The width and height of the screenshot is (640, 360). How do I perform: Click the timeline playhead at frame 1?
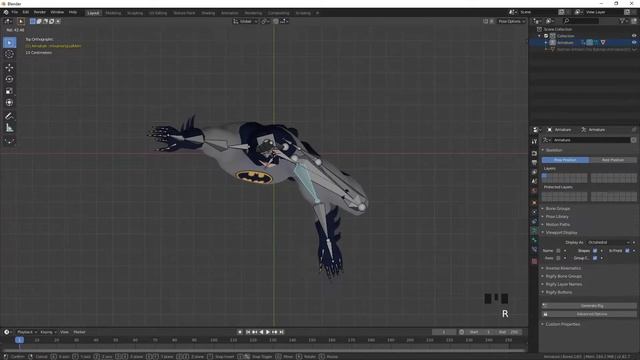pyautogui.click(x=19, y=340)
